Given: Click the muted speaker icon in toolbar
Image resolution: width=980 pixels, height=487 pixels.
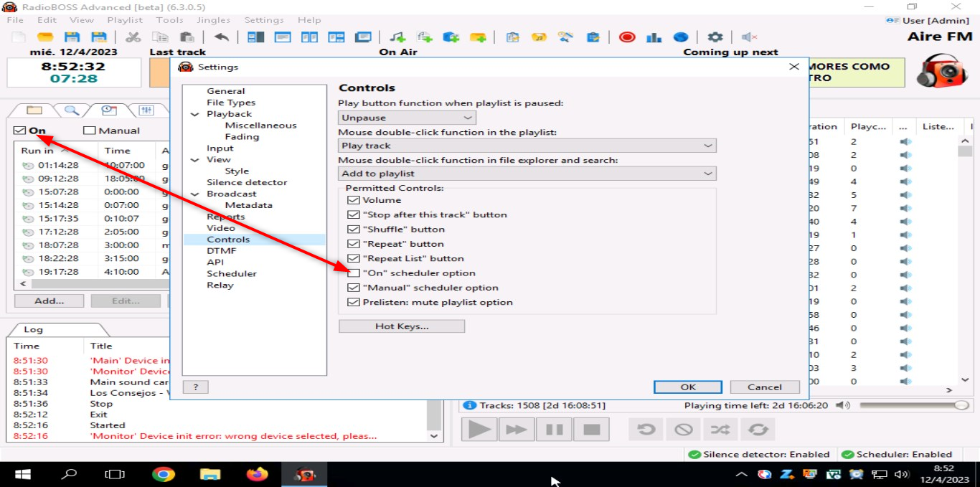Looking at the screenshot, I should [750, 37].
